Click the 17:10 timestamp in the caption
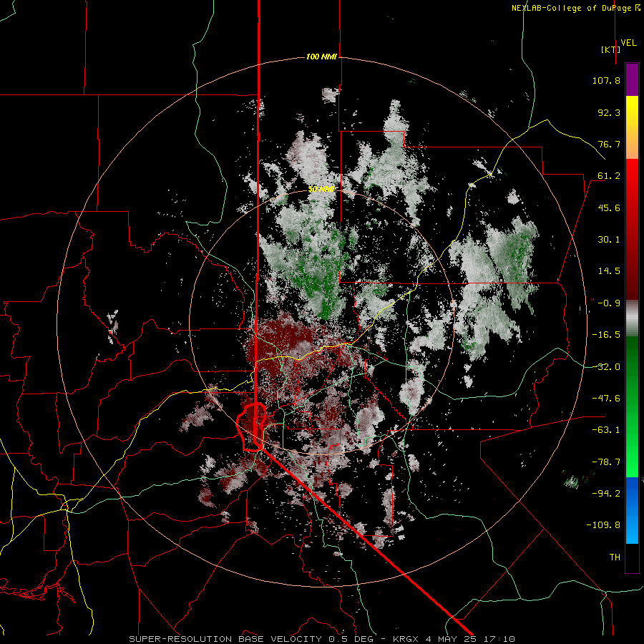This screenshot has width=644, height=644. click(500, 639)
